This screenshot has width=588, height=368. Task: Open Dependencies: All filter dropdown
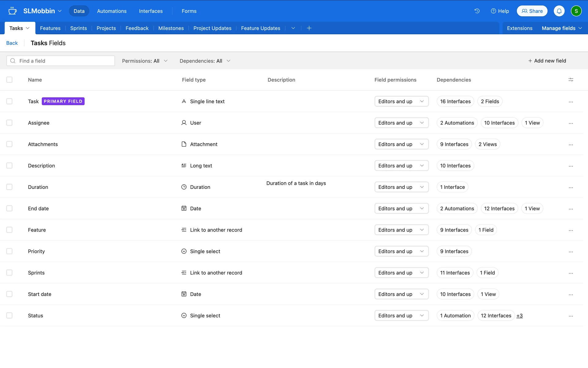205,61
